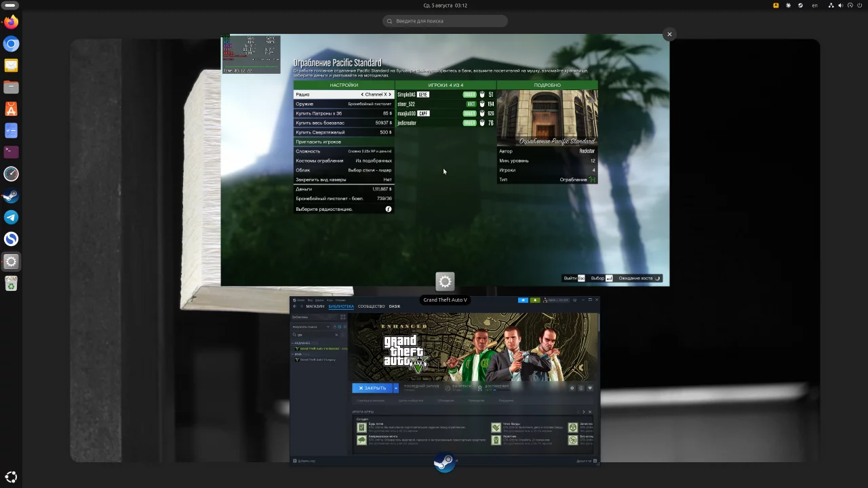Viewport: 868px width, 488px height.
Task: Open the Files manager dock icon
Action: 11,87
